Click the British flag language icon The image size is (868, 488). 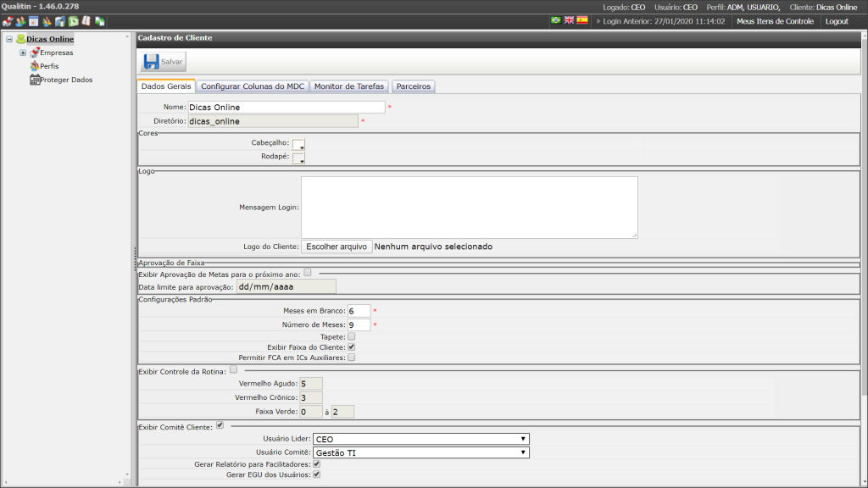[569, 20]
